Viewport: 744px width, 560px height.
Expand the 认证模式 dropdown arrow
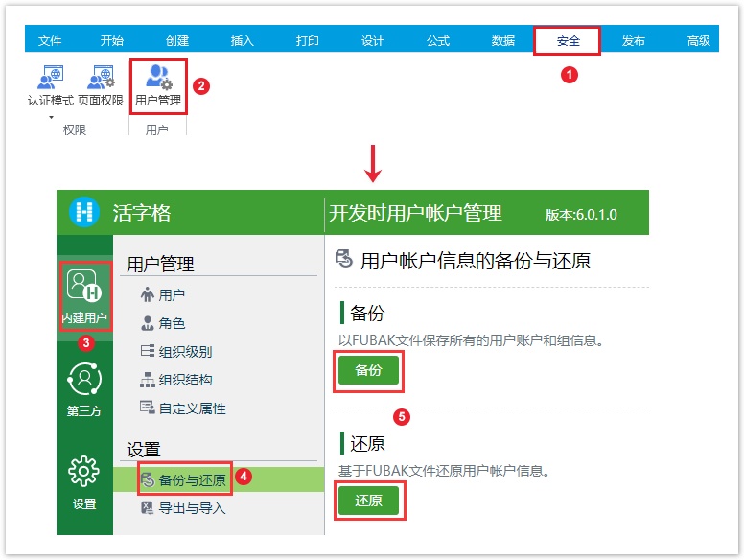(51, 117)
